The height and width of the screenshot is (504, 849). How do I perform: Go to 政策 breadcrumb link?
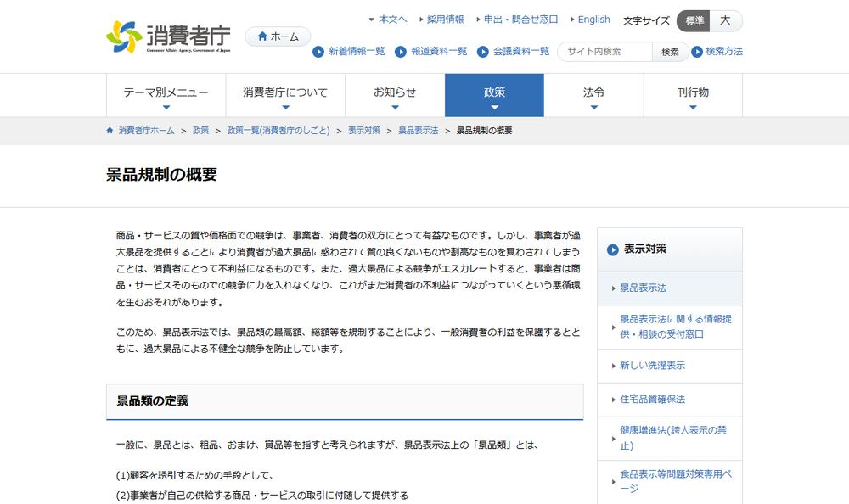[200, 131]
